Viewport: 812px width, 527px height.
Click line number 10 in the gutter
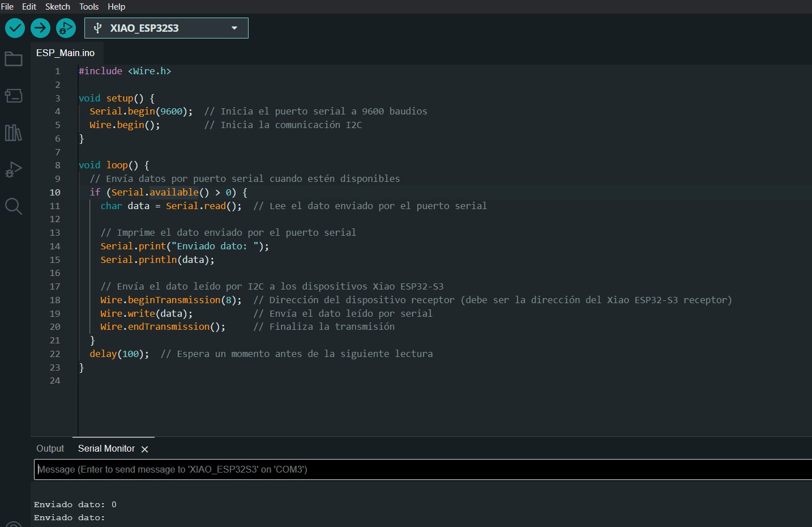tap(55, 193)
